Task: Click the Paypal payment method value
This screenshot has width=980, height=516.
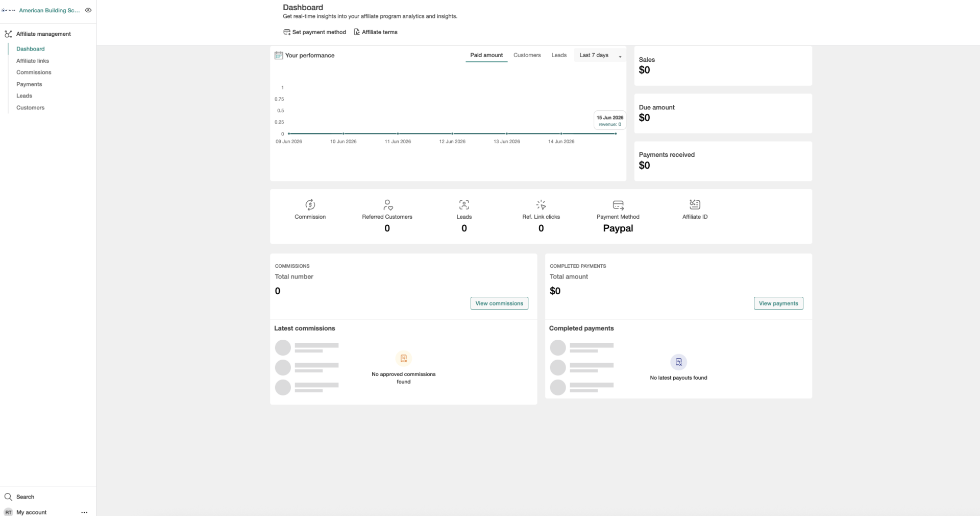Action: click(618, 228)
